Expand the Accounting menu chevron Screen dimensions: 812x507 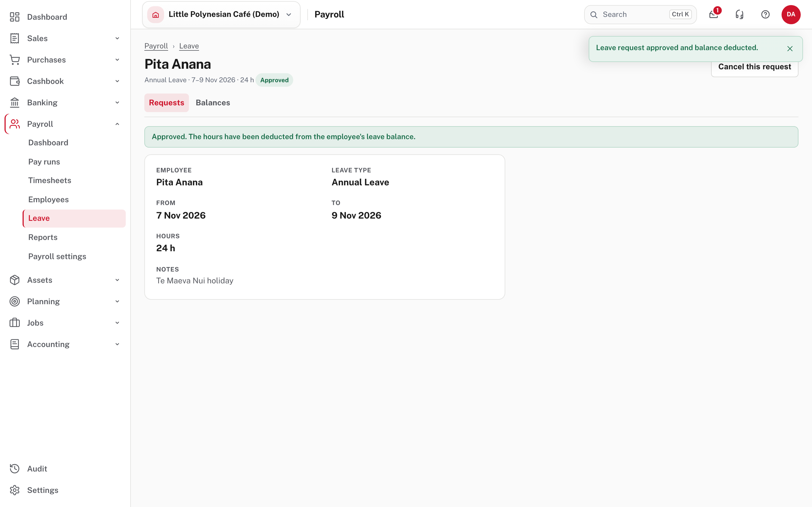(x=117, y=344)
